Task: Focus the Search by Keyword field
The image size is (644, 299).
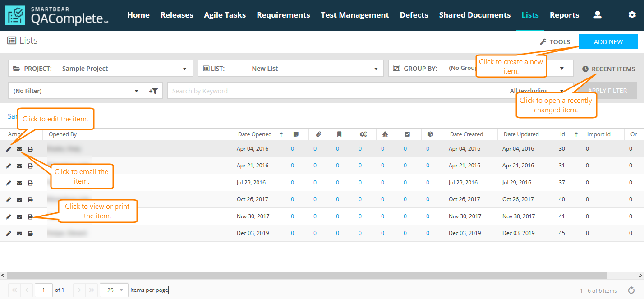Action: point(334,91)
